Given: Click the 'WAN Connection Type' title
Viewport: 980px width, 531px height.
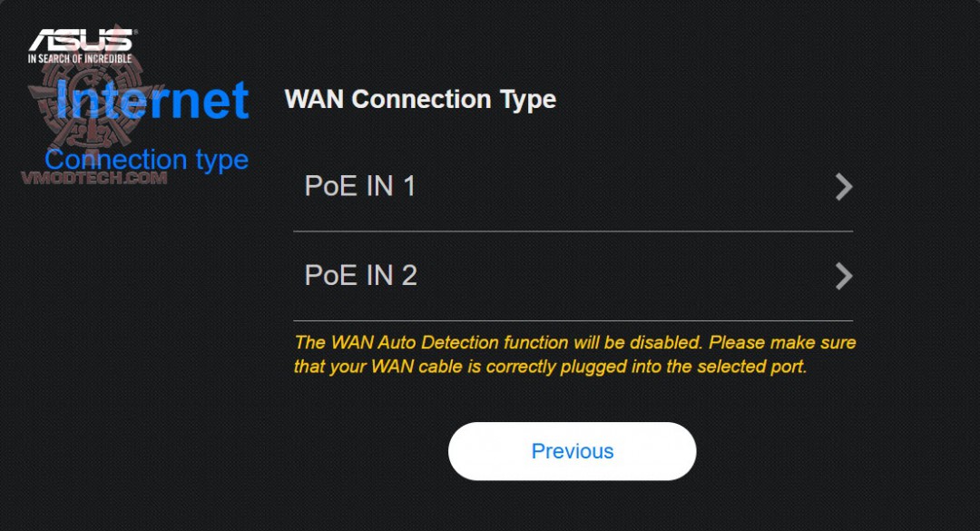Looking at the screenshot, I should click(x=420, y=99).
